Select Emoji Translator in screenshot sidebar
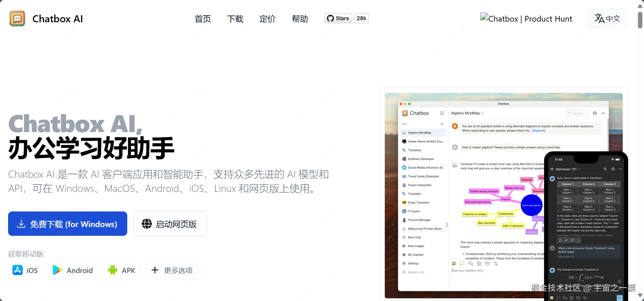 coord(423,203)
